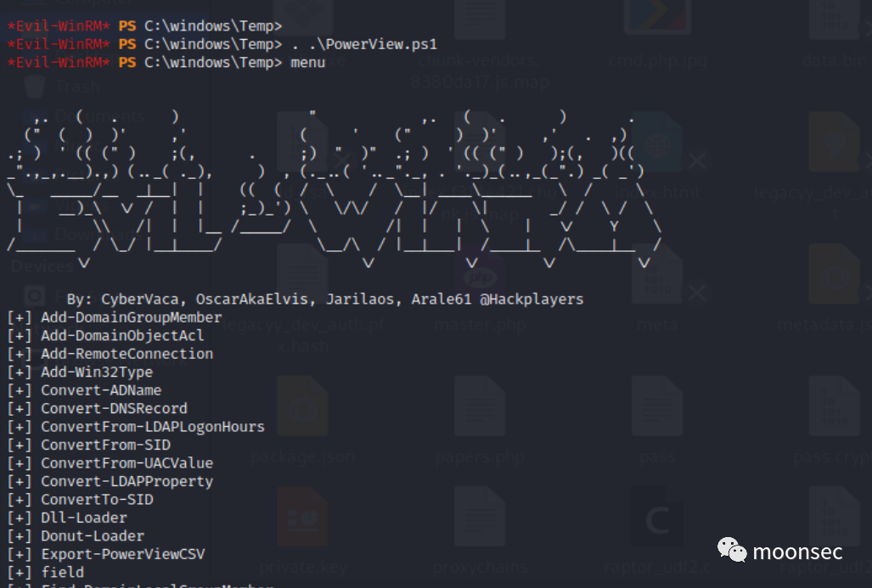Click the Export-PowerViewCSV entry

123,554
